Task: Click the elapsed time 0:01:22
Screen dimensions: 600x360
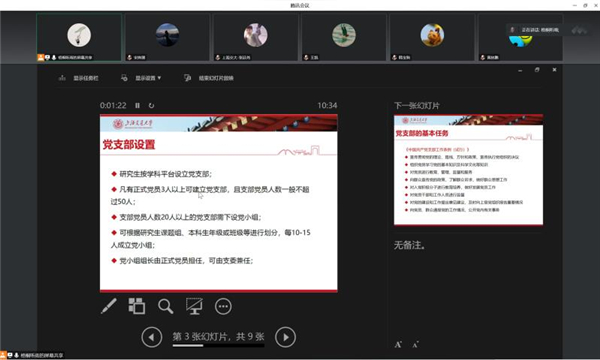Action: pyautogui.click(x=113, y=106)
